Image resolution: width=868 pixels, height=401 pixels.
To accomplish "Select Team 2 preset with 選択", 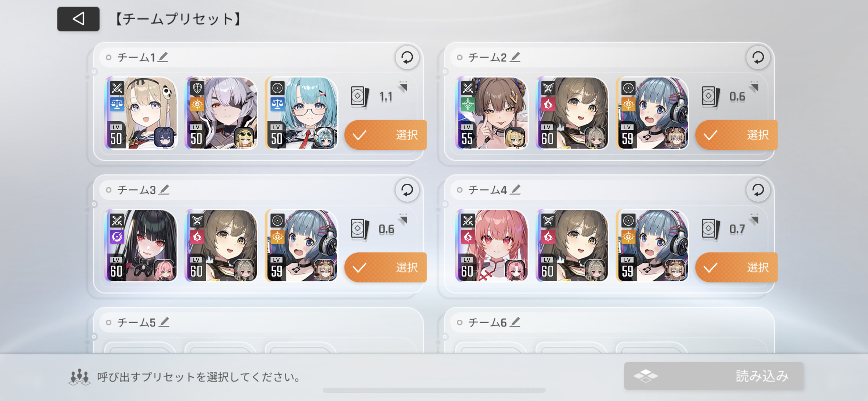I will 736,135.
